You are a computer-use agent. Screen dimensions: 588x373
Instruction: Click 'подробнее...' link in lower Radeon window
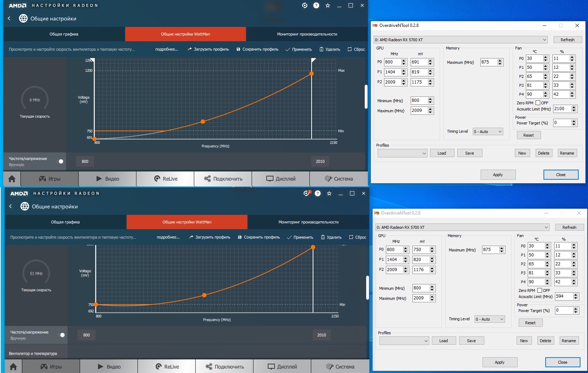[x=168, y=237]
